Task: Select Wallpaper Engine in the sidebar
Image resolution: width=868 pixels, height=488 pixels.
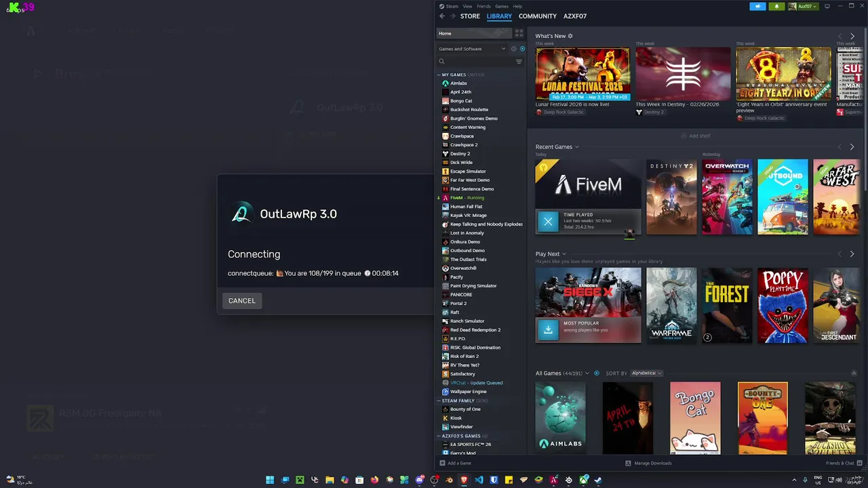Action: 469,391
